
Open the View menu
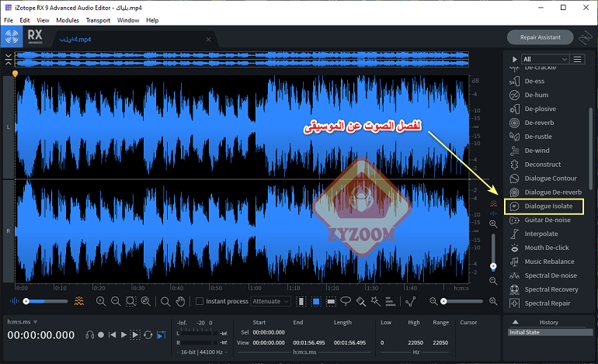point(43,20)
